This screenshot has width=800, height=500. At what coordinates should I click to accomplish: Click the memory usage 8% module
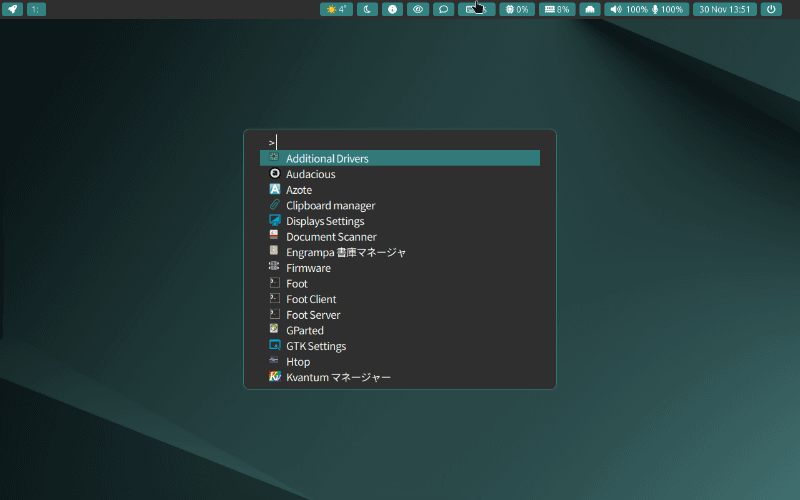[x=557, y=9]
